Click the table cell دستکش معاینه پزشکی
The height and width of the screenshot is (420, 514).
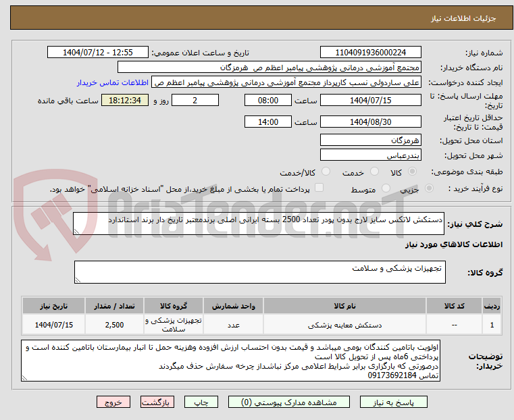(344, 325)
